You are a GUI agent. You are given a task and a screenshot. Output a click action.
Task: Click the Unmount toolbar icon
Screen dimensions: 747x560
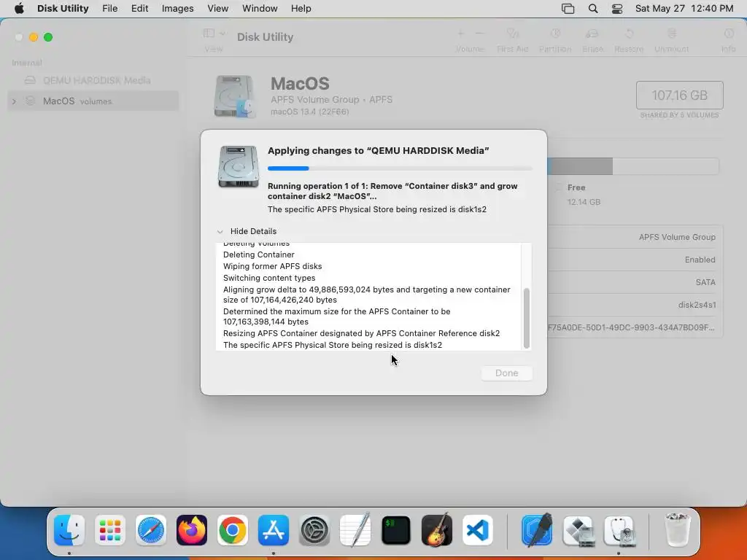point(672,34)
